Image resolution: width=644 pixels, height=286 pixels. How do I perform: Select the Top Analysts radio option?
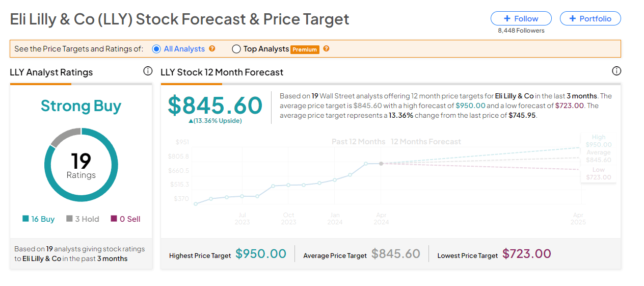coord(236,49)
